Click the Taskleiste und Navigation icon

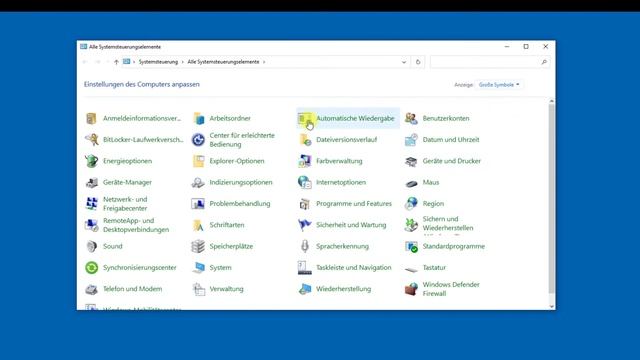[305, 267]
